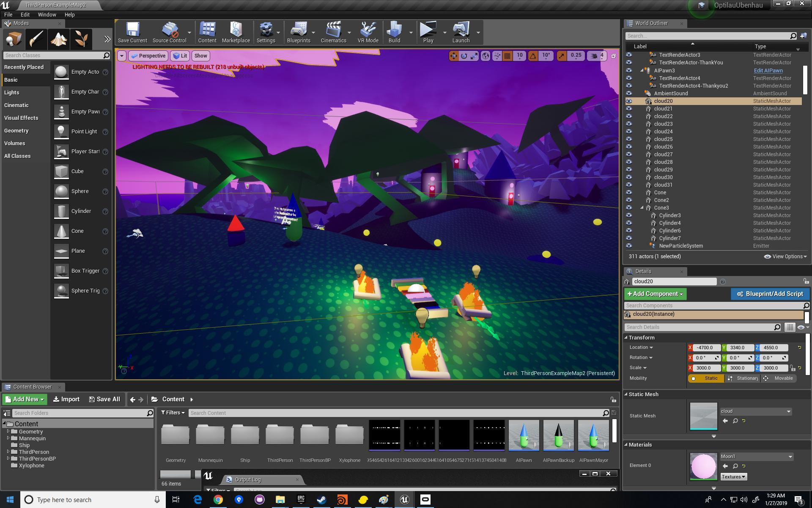The image size is (812, 508).
Task: Open the Static Mesh cloud dropdown
Action: [756, 411]
